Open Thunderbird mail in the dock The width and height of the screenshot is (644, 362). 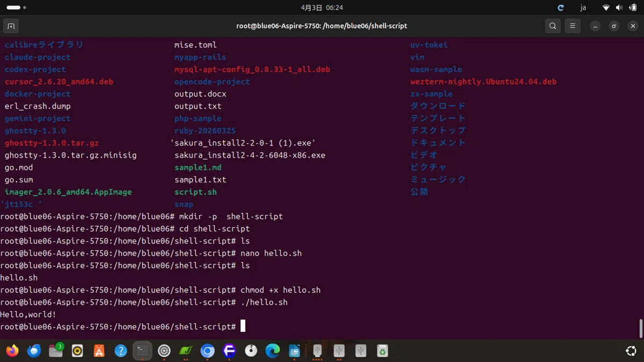coord(34,351)
